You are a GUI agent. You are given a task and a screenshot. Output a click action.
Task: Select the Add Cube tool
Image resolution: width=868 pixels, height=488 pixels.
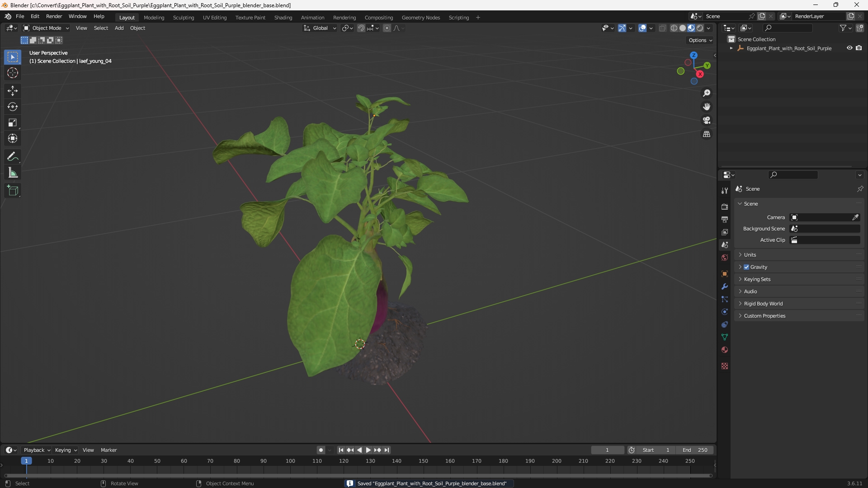point(13,190)
